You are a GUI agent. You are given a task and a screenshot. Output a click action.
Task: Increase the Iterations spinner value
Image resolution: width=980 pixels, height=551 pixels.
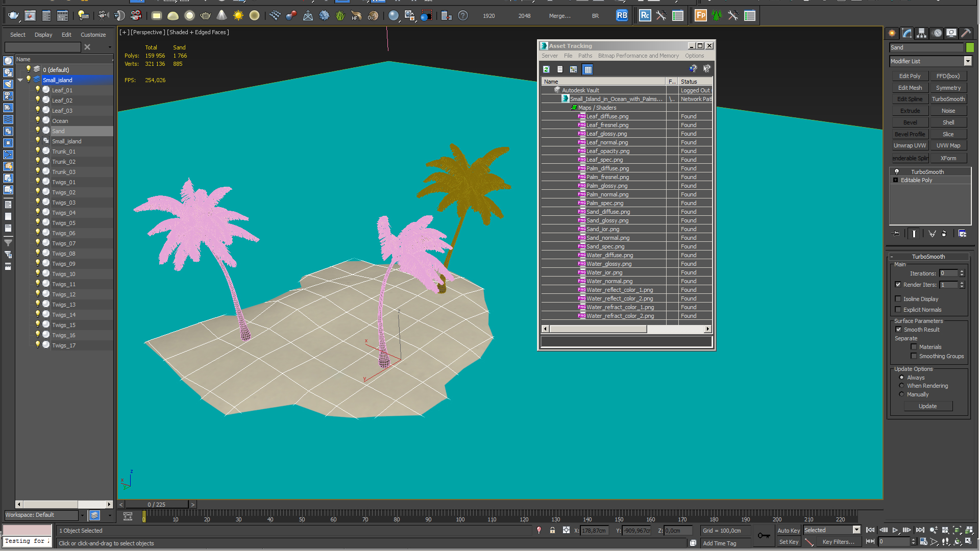click(962, 271)
